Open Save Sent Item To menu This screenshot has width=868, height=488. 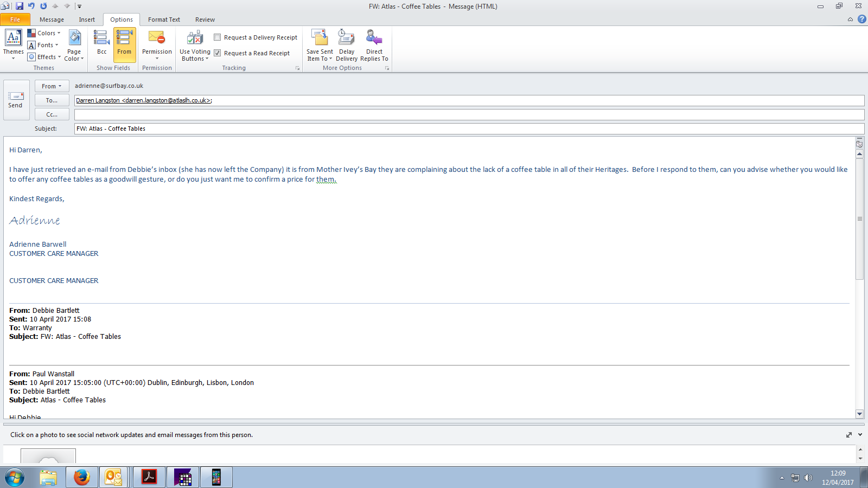pos(320,46)
